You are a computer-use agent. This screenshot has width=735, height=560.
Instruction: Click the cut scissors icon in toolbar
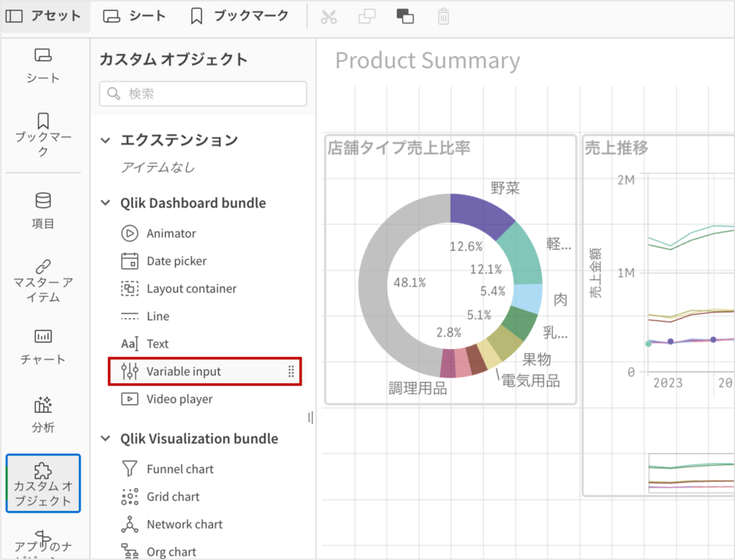click(x=329, y=17)
